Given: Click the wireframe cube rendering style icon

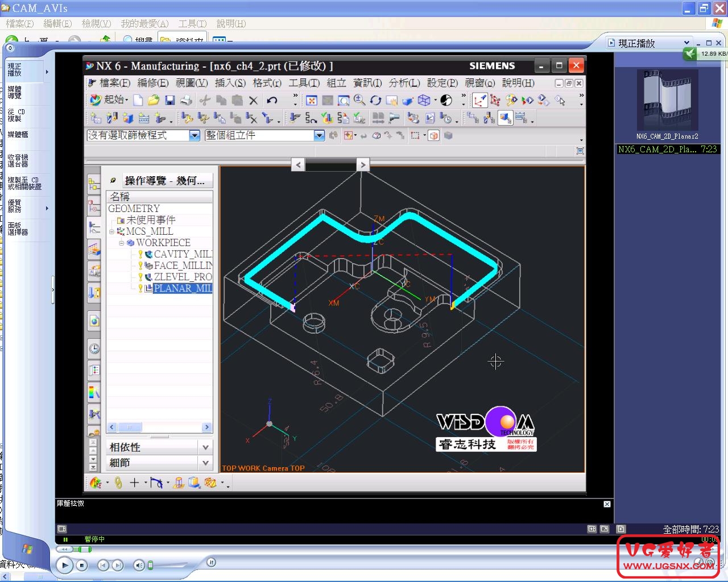Looking at the screenshot, I should [x=424, y=100].
